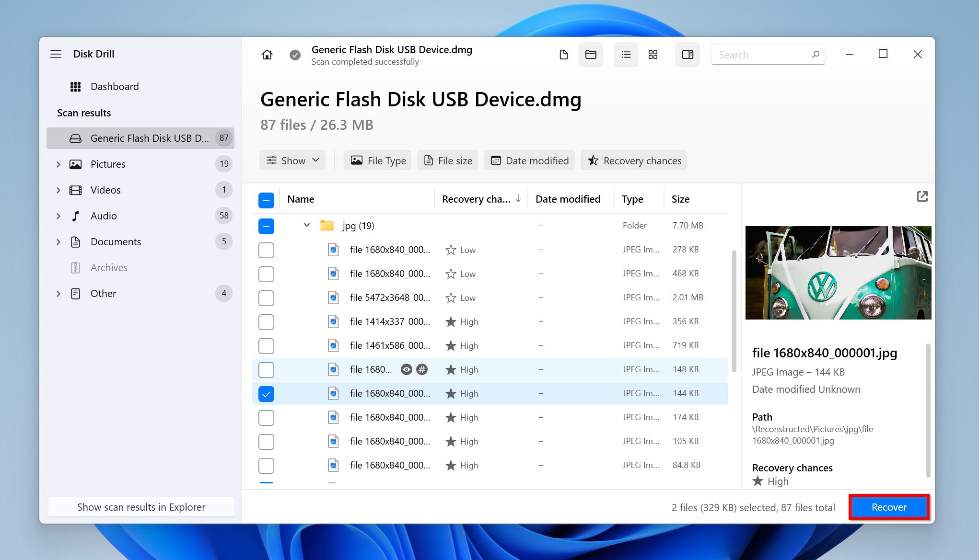Expand the Audio category in sidebar
The width and height of the screenshot is (979, 560).
[60, 216]
